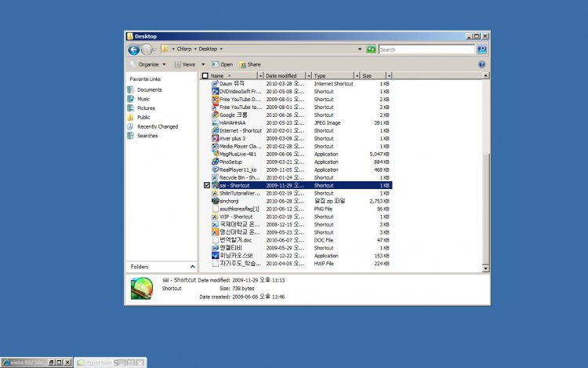
Task: Select the 국제대학교 shortcut file name
Action: point(240,224)
